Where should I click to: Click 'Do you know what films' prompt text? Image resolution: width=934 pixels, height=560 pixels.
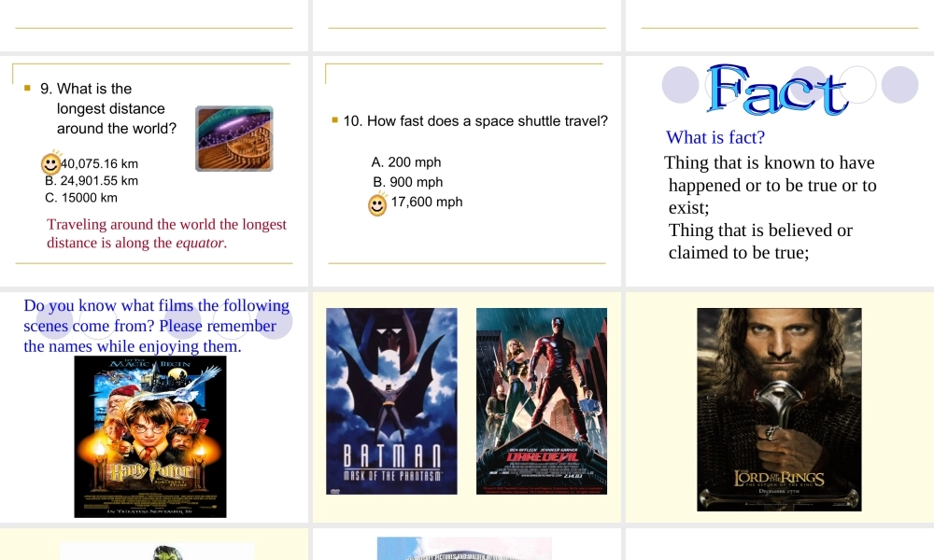coord(157,326)
